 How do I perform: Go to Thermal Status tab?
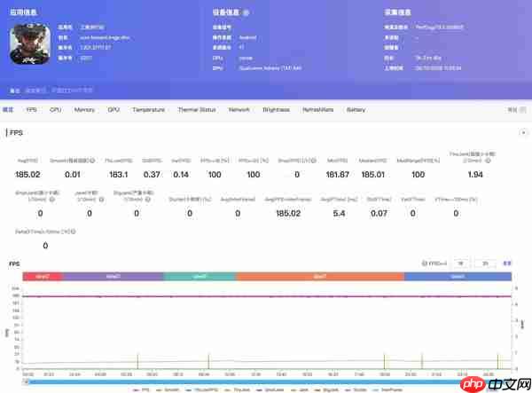tap(197, 110)
